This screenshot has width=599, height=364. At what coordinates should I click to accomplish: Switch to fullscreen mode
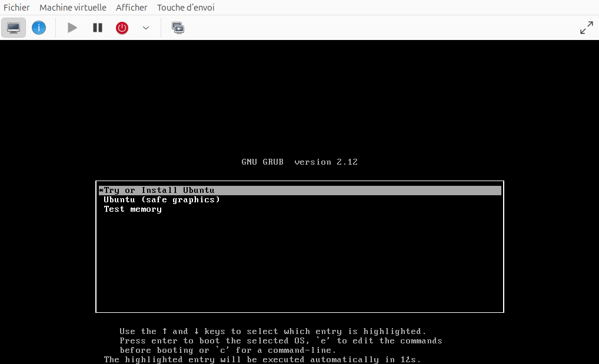(586, 28)
